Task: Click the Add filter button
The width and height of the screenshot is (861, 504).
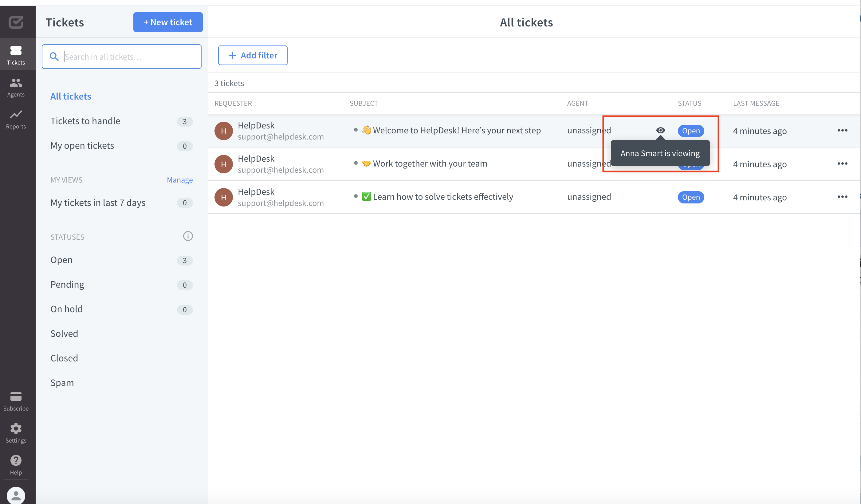Action: click(253, 55)
